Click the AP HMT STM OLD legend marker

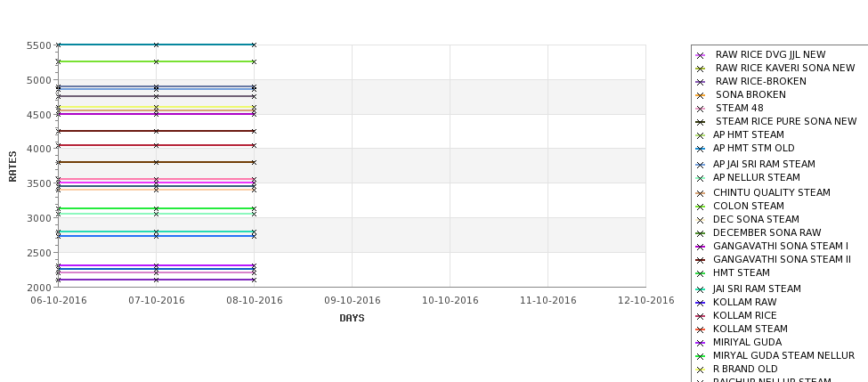[701, 149]
